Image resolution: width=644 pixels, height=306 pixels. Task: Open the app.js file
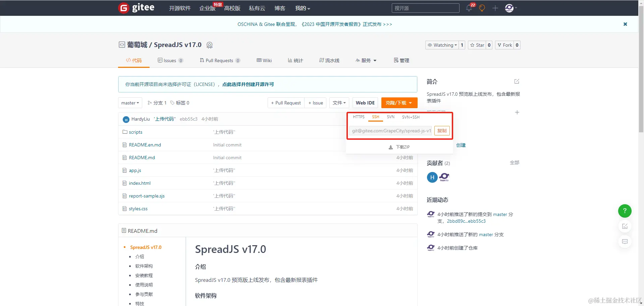click(135, 170)
